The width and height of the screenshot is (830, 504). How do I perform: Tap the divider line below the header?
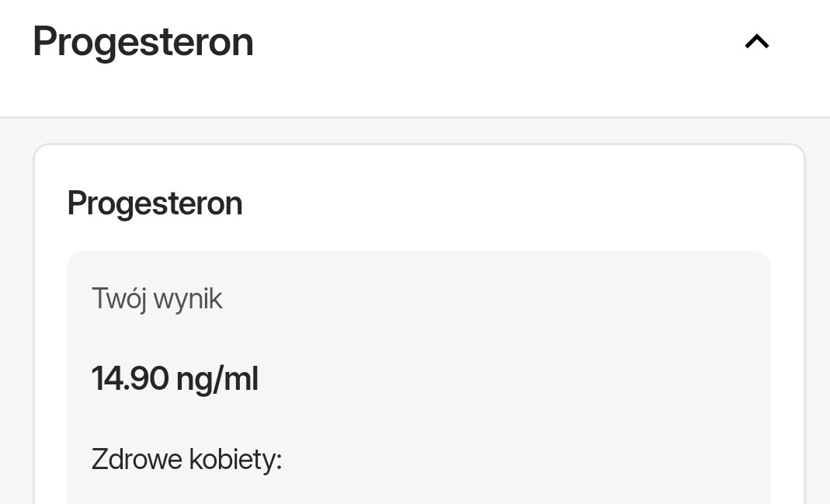415,117
